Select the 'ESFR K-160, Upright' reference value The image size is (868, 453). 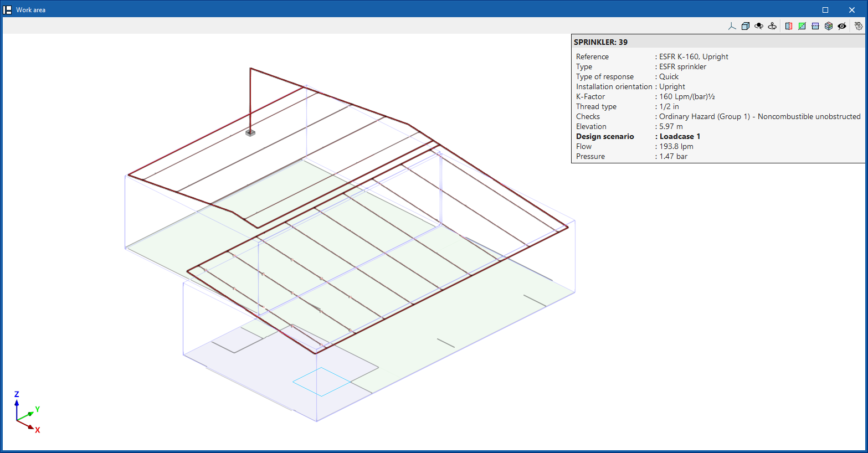click(694, 56)
